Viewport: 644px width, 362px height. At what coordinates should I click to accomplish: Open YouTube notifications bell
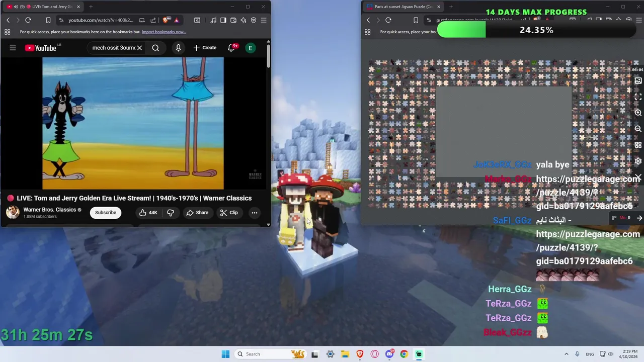click(231, 48)
